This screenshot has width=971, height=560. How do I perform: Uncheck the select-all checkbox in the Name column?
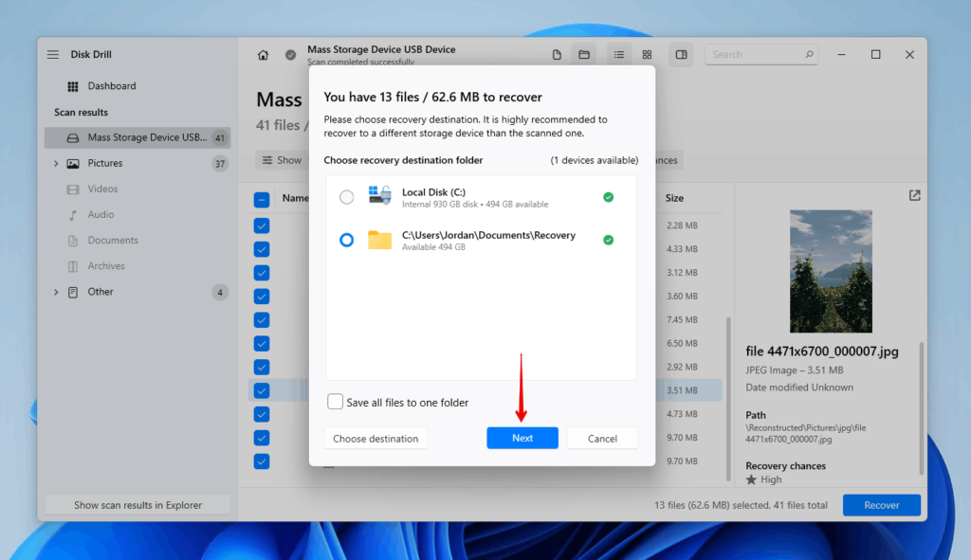coord(261,198)
